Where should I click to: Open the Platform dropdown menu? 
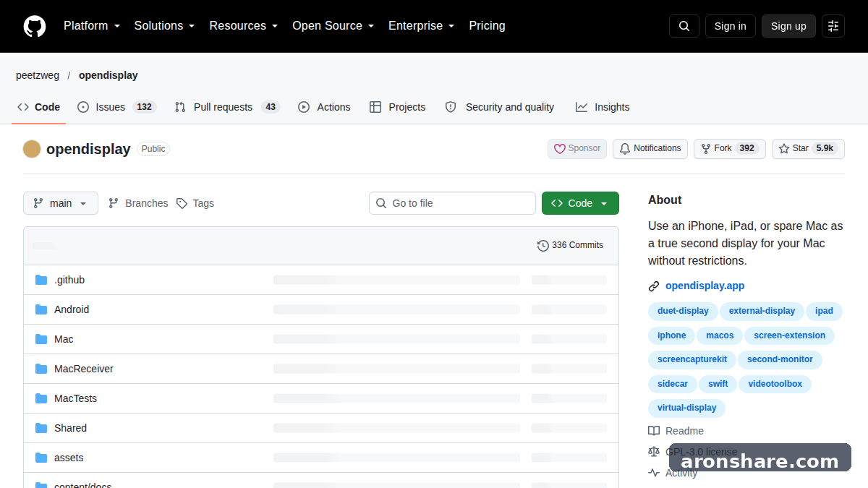tap(92, 26)
